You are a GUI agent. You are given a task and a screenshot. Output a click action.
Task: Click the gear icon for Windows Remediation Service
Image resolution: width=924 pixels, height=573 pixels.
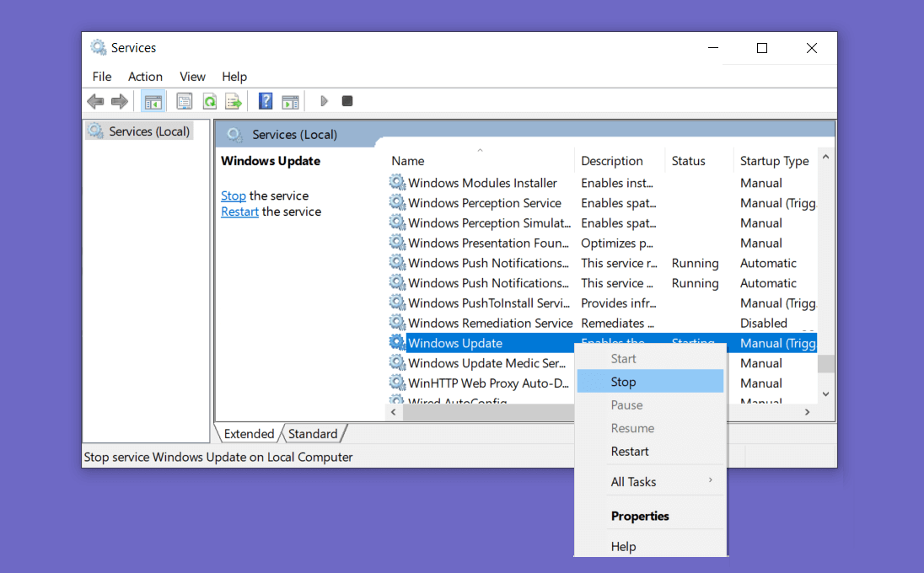click(x=398, y=323)
